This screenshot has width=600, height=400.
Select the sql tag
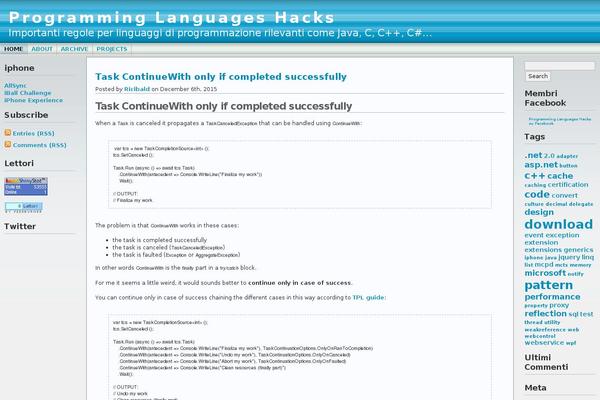pos(573,314)
